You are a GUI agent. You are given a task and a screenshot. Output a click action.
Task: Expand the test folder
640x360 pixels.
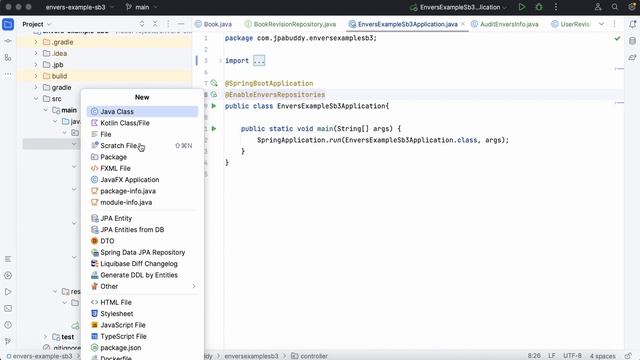45,337
